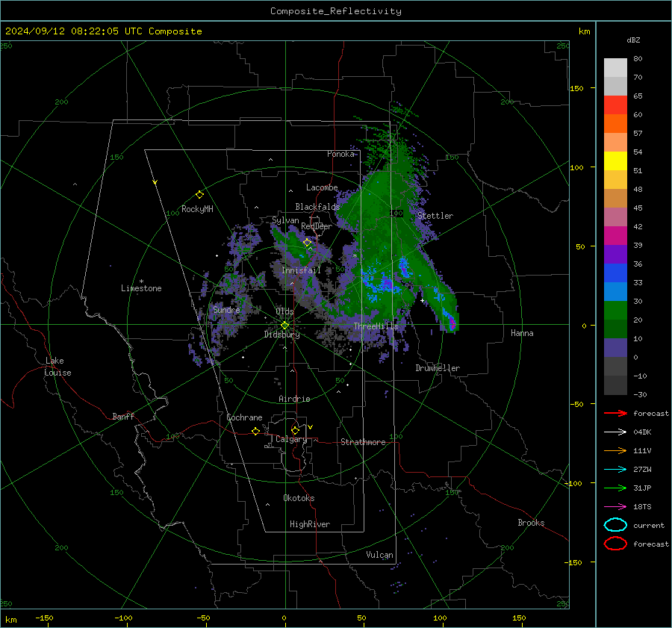Click the orange 111V arrow icon
The height and width of the screenshot is (628, 672).
point(615,450)
